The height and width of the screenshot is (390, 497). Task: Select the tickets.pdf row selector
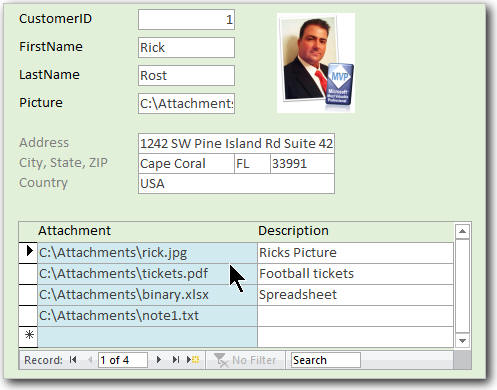click(x=28, y=274)
